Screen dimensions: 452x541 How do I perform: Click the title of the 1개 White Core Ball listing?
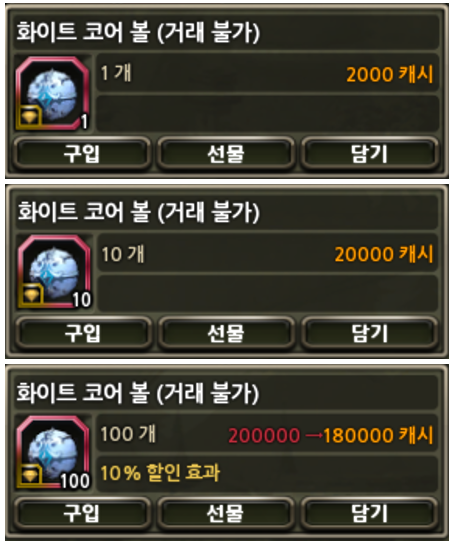138,32
